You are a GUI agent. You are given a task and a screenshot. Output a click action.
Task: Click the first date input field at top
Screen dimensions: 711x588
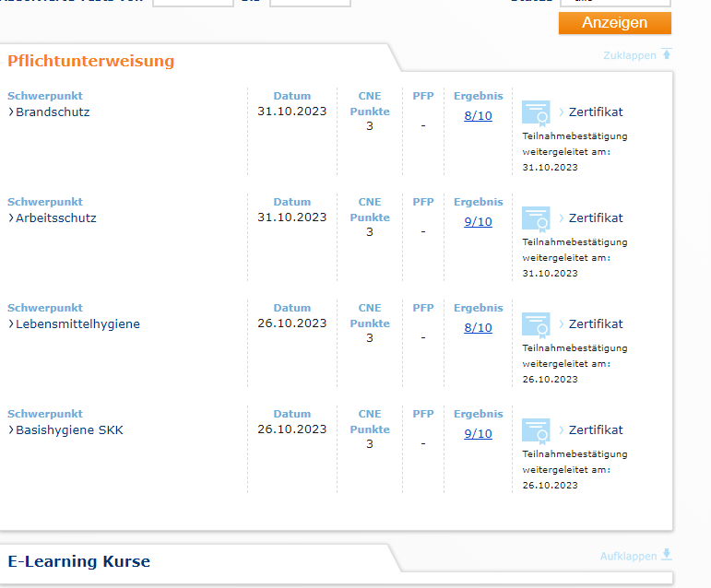coord(193,2)
